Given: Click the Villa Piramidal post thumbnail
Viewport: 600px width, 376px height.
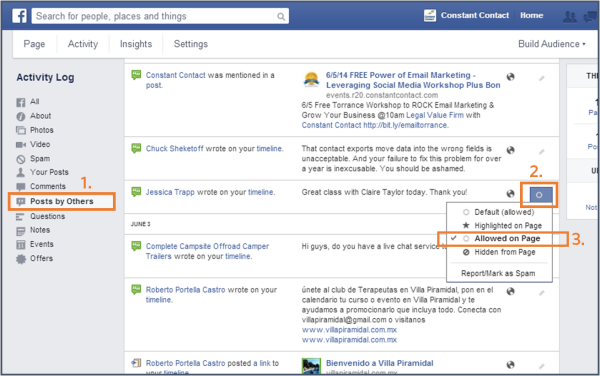Looking at the screenshot, I should pos(311,366).
